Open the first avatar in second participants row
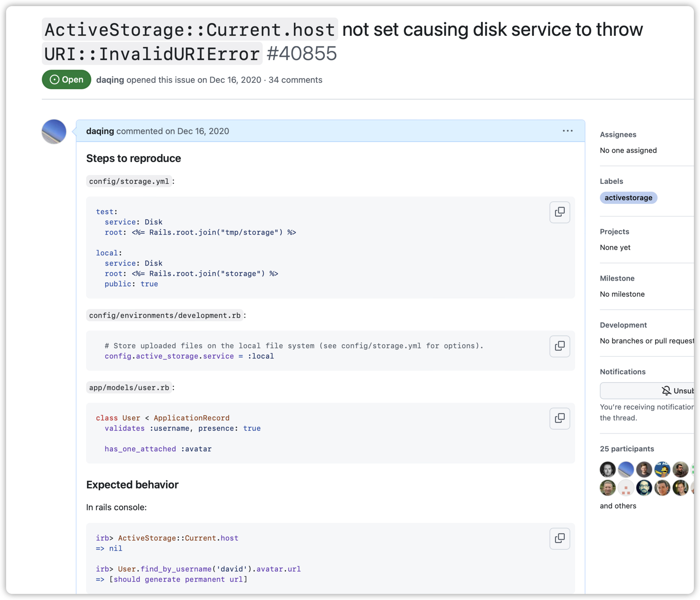The width and height of the screenshot is (700, 600). 607,488
